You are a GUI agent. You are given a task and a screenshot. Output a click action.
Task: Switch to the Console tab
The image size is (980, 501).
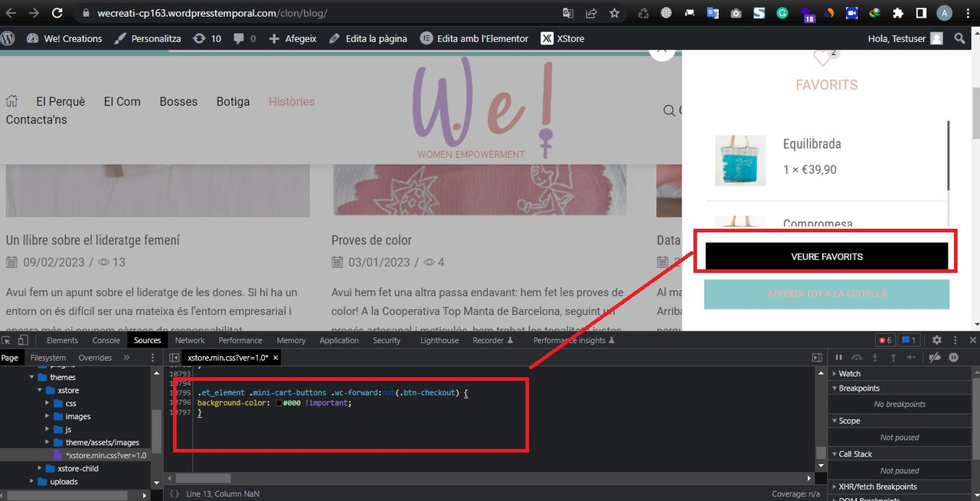point(106,340)
